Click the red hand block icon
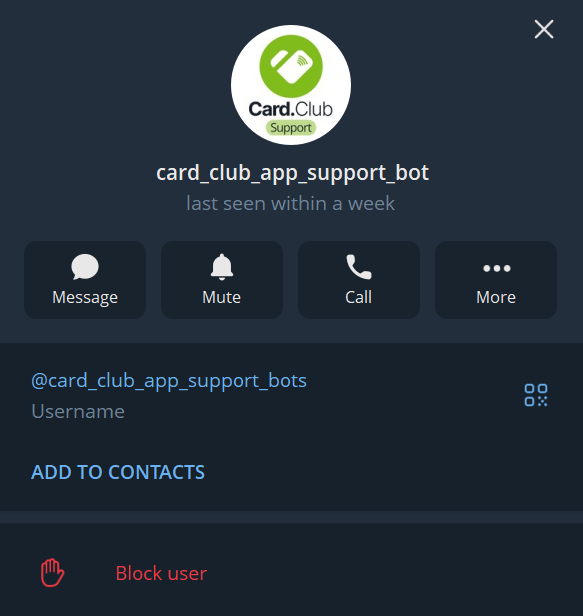 click(52, 573)
